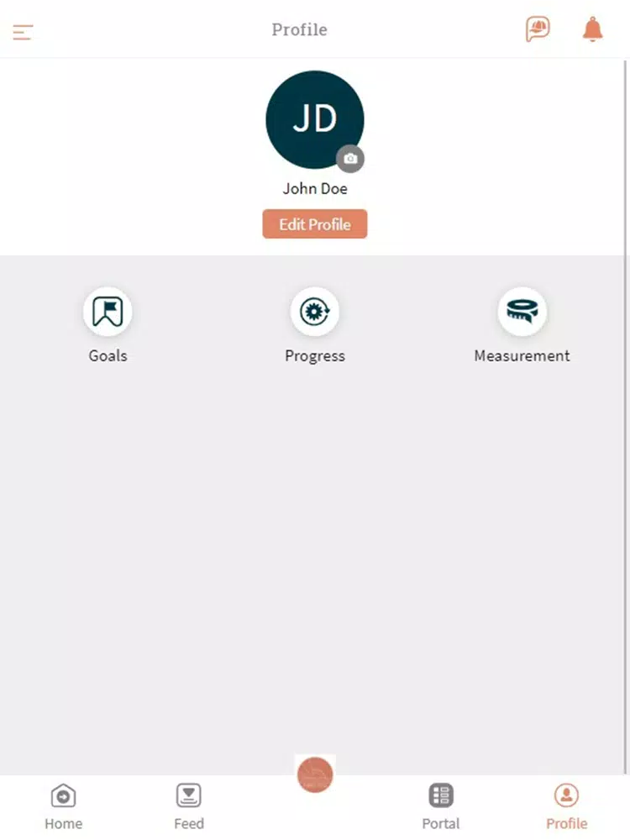Open Goals via the flag icon

tap(108, 312)
